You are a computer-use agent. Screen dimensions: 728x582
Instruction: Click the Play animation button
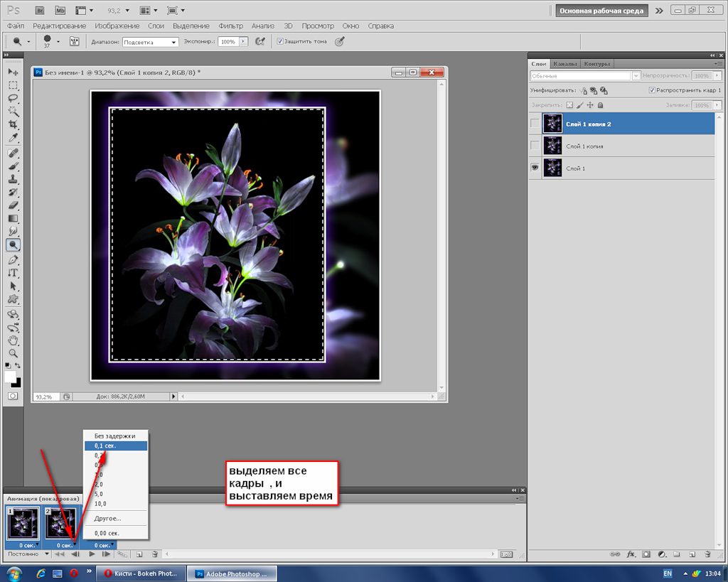point(92,554)
